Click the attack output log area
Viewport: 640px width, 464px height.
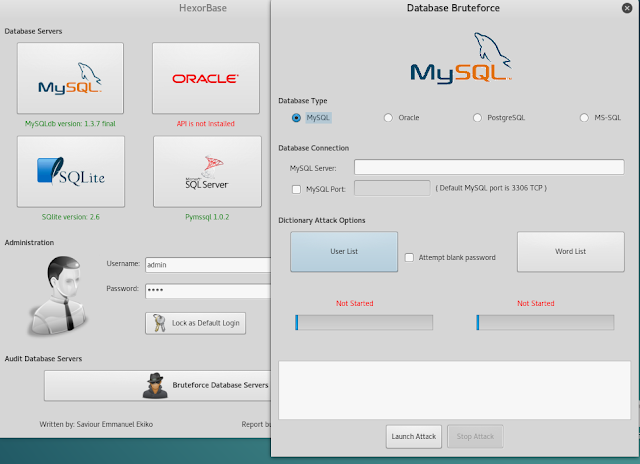click(454, 390)
